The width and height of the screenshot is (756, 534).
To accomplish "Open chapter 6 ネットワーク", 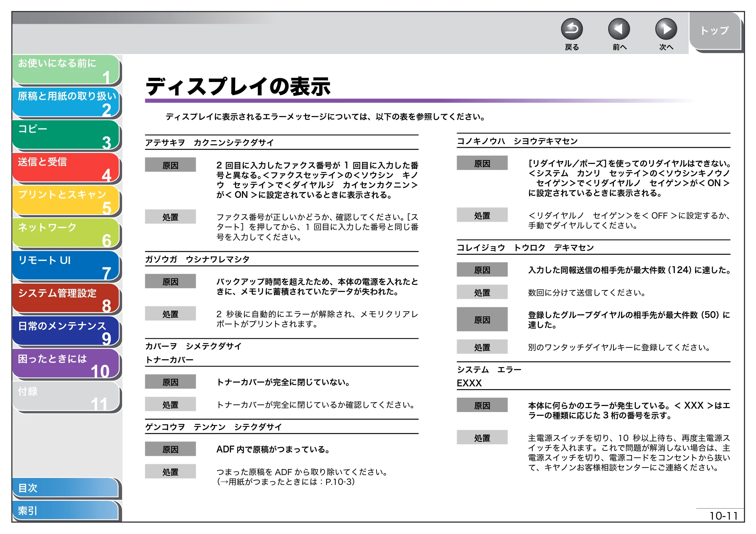I will (66, 233).
